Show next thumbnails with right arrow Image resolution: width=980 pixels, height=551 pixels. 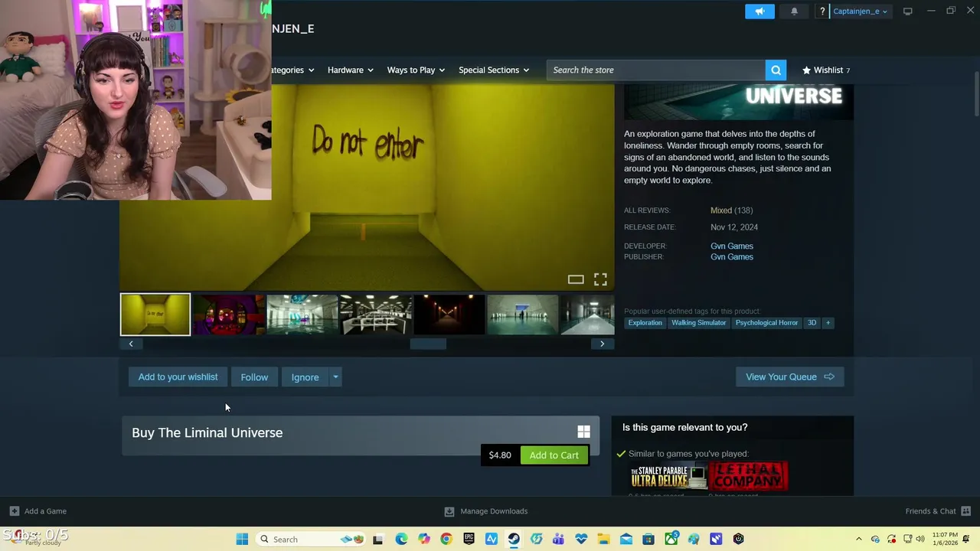click(602, 344)
